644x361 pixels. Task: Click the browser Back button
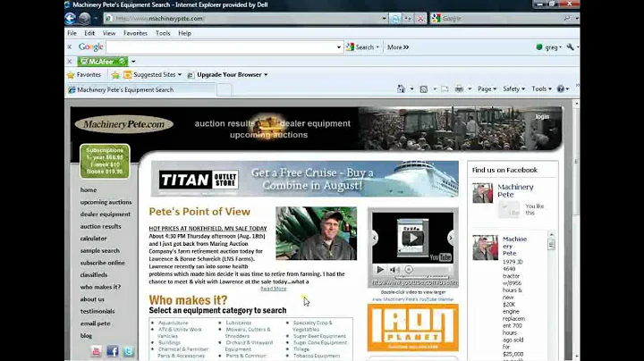(x=71, y=18)
